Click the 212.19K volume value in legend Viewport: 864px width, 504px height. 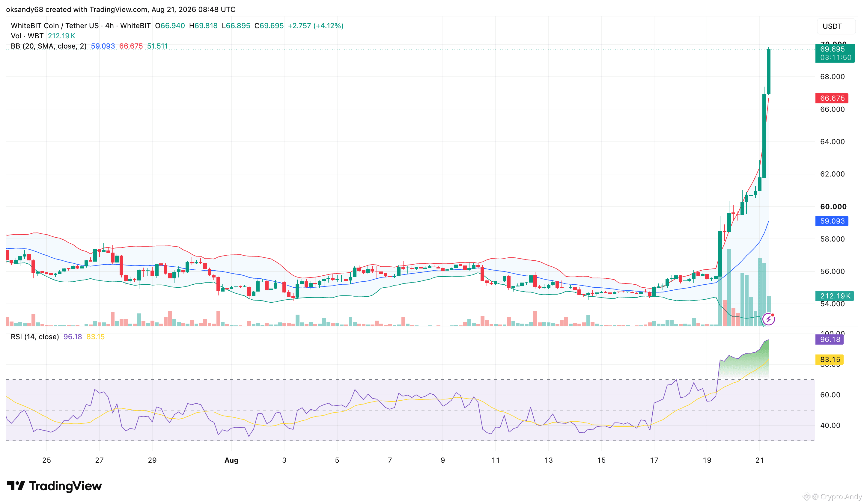[x=61, y=36]
